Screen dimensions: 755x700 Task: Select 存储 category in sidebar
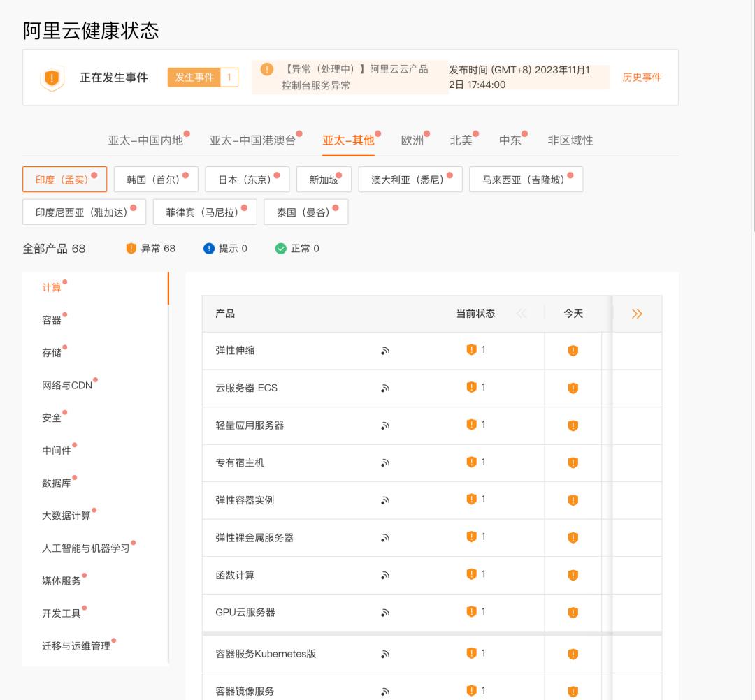[52, 353]
